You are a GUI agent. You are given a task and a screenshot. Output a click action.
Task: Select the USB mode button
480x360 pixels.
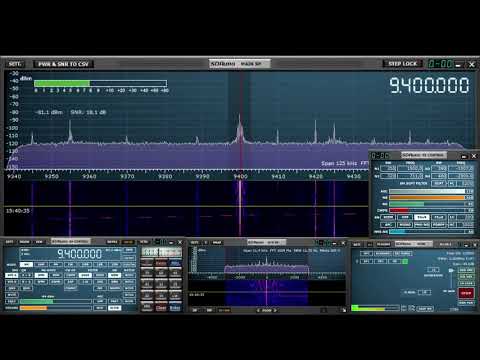tap(115, 265)
